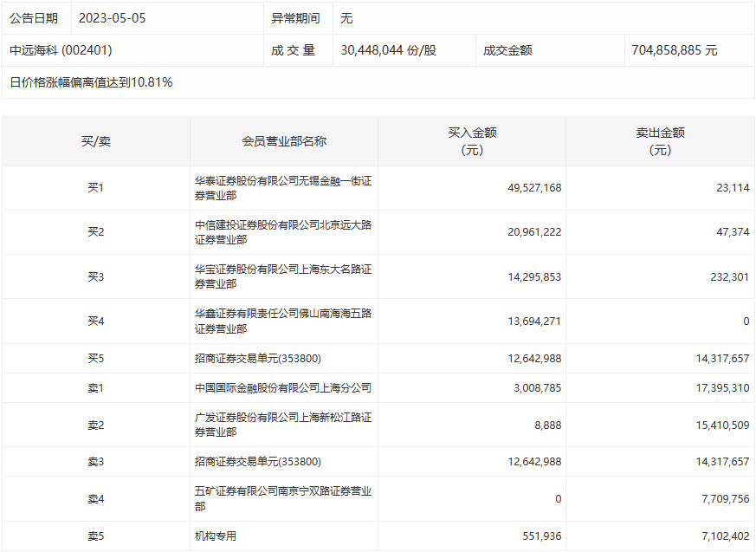Click 招商证券交易单元(353800) in 买5 row
Viewport: 756px width, 552px height.
point(258,359)
